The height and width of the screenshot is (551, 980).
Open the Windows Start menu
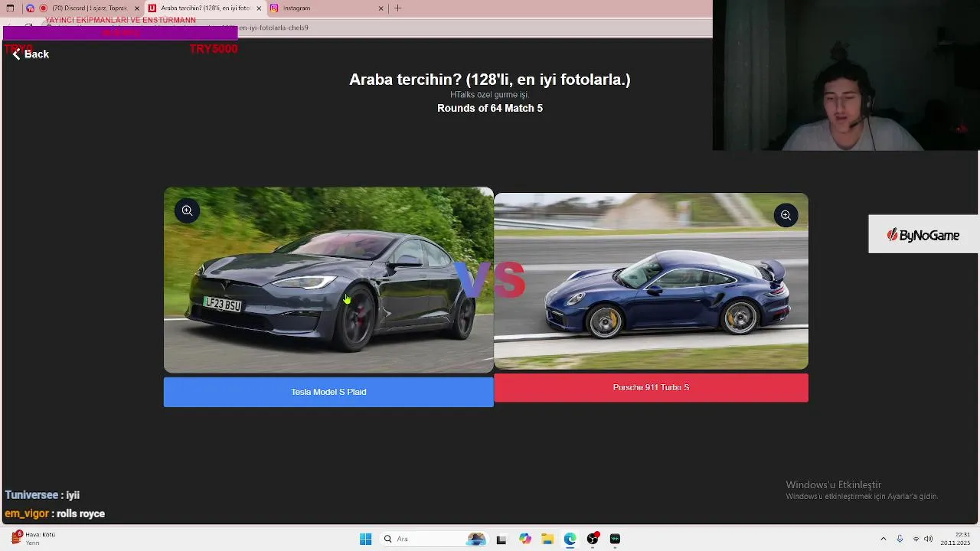click(365, 539)
